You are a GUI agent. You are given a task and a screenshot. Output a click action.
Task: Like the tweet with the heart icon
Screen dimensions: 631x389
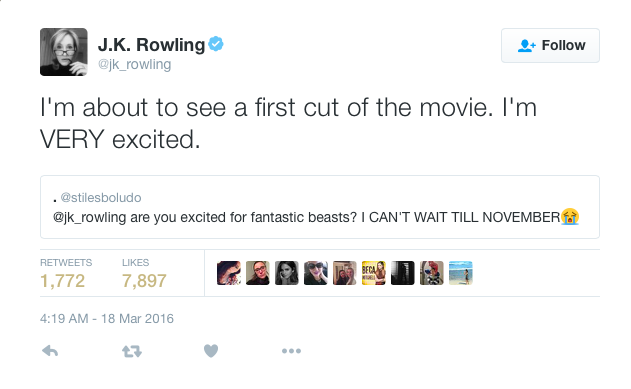[211, 351]
